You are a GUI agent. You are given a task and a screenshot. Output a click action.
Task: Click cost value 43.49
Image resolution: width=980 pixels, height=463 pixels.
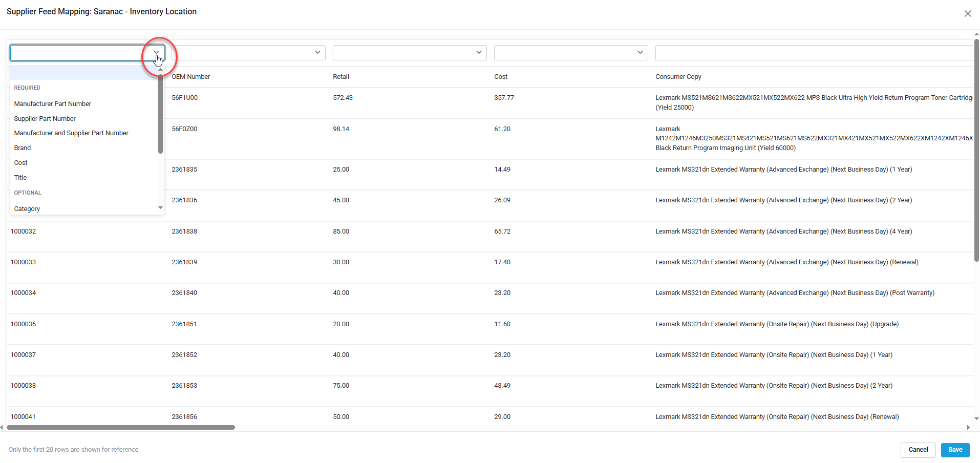pos(502,386)
